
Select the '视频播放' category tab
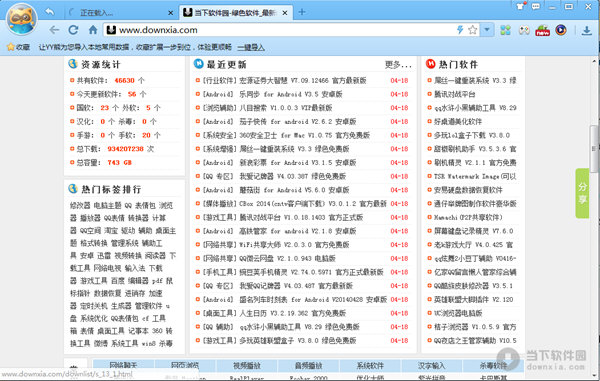pos(246,365)
